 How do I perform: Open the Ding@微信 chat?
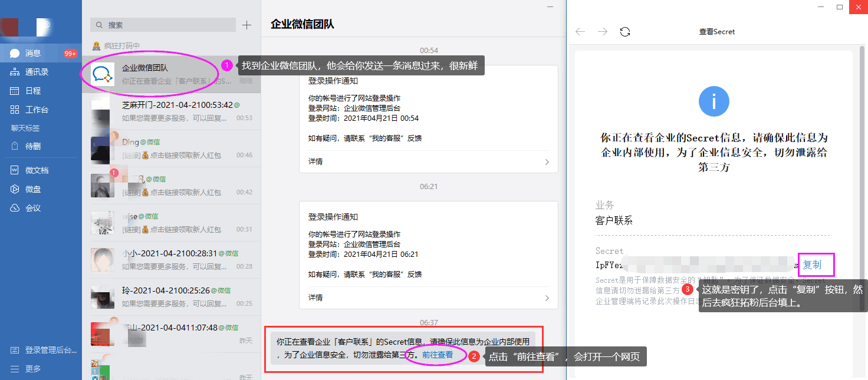tap(171, 148)
